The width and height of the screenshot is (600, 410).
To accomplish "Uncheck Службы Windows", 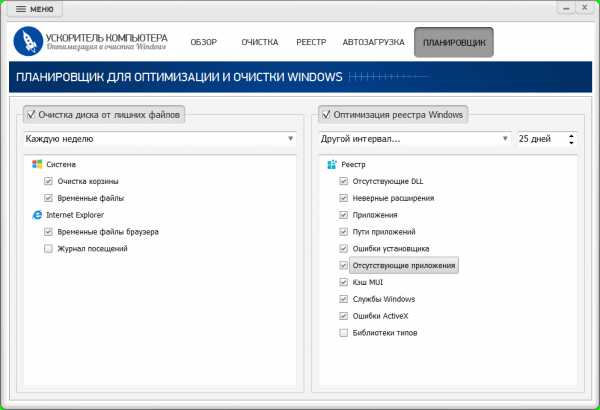I will pyautogui.click(x=344, y=299).
